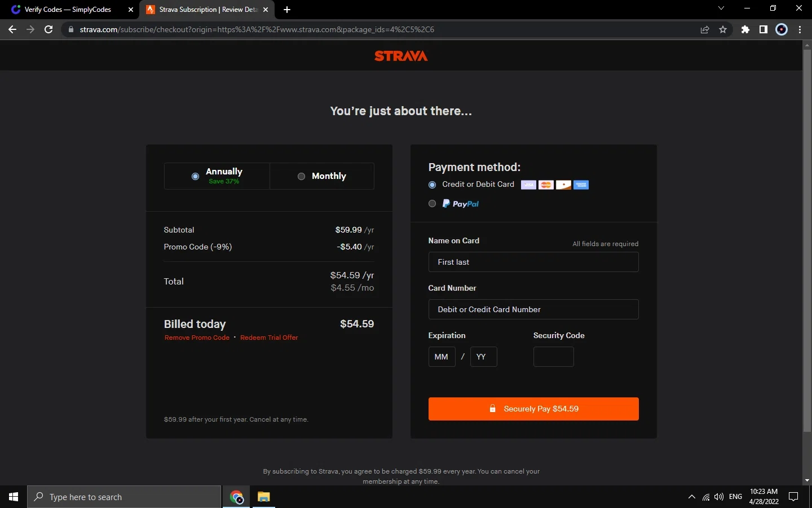Open Chrome three-dot menu
This screenshot has width=812, height=508.
coord(800,29)
